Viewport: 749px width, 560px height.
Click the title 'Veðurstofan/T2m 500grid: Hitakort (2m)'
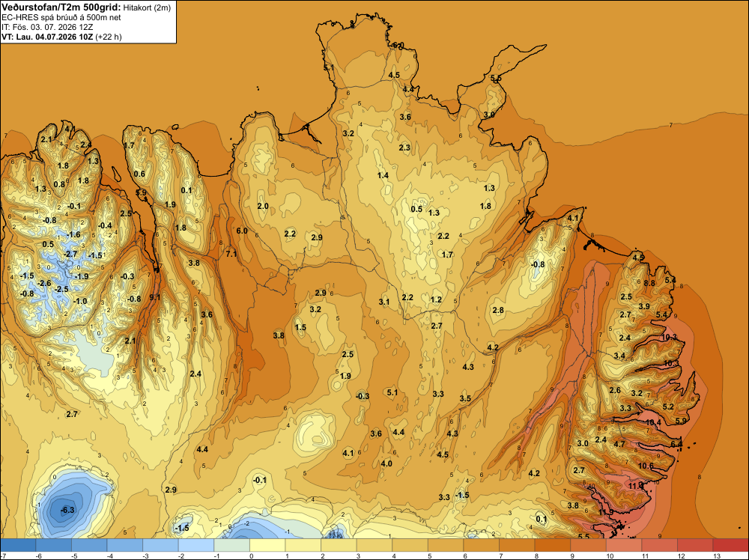86,7
